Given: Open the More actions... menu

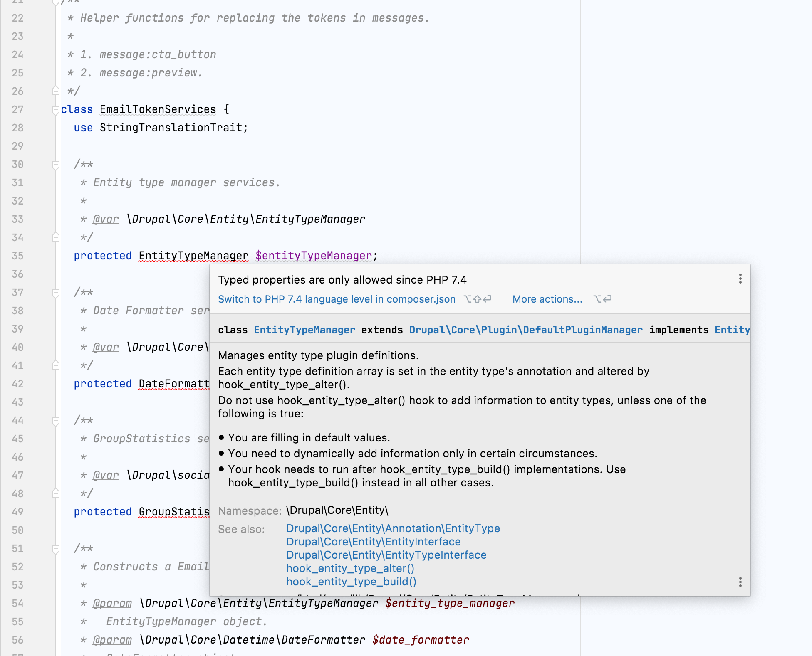Looking at the screenshot, I should point(547,299).
